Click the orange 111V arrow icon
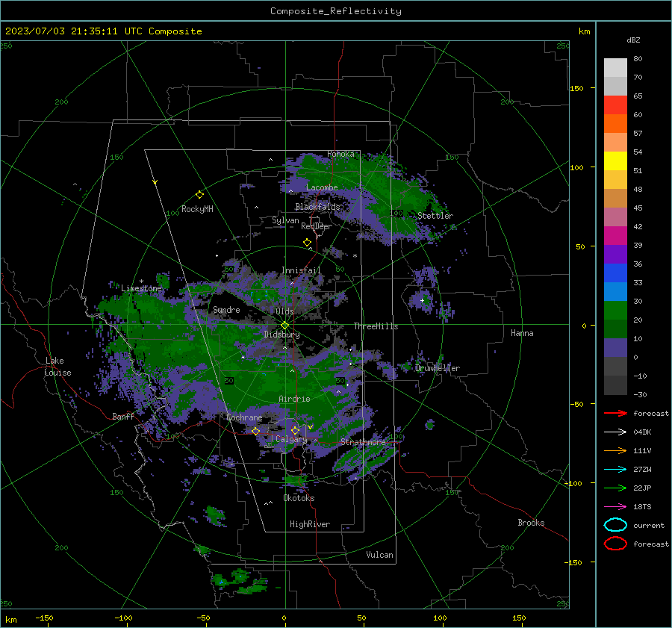 (x=615, y=450)
